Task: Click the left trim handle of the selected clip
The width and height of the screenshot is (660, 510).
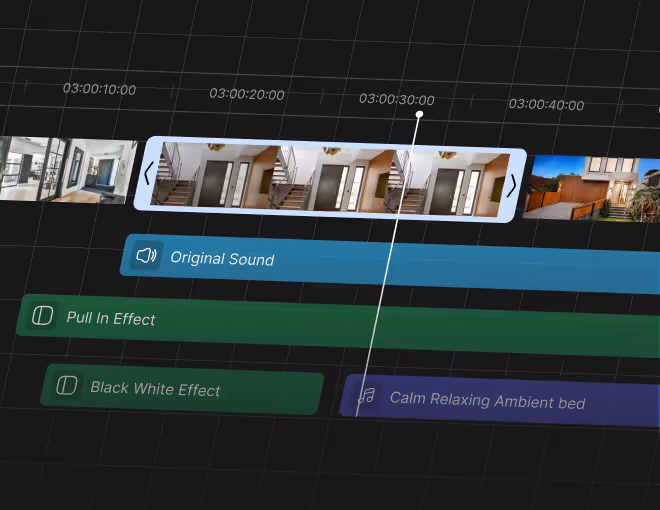Action: pos(147,173)
